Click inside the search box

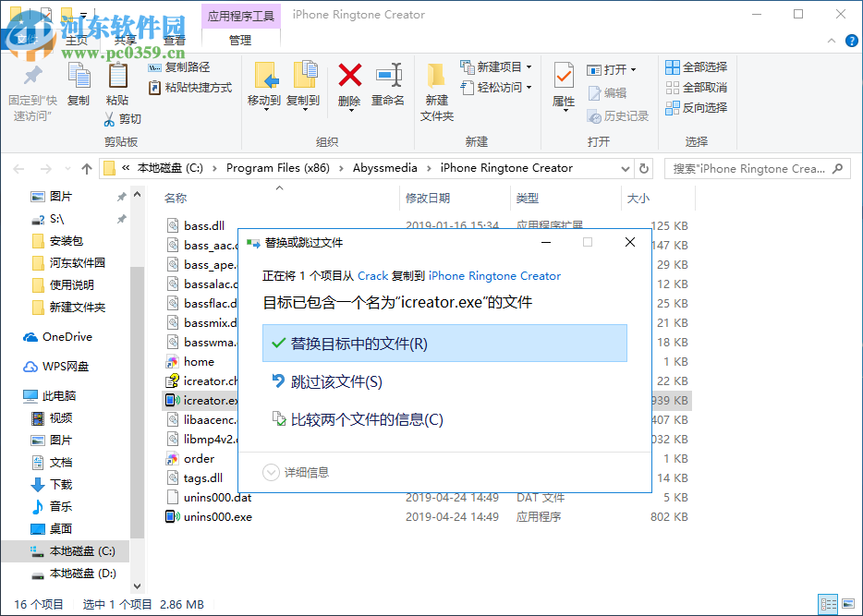[756, 168]
